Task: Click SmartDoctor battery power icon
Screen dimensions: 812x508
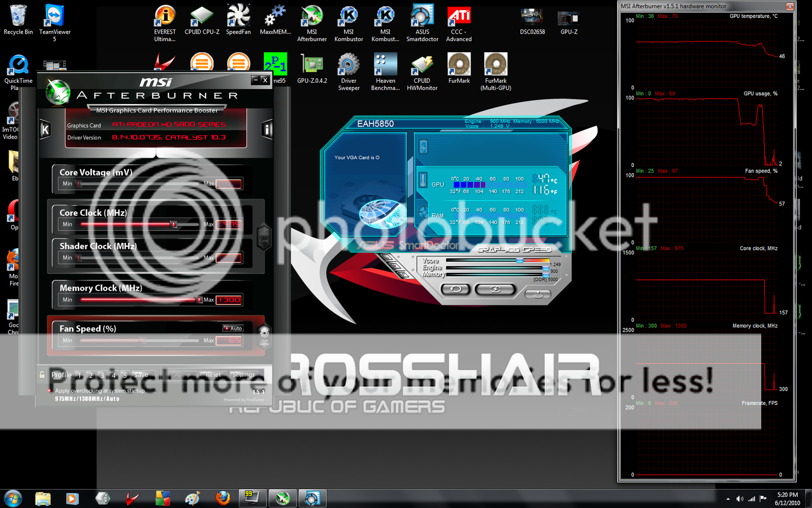Action: [423, 147]
